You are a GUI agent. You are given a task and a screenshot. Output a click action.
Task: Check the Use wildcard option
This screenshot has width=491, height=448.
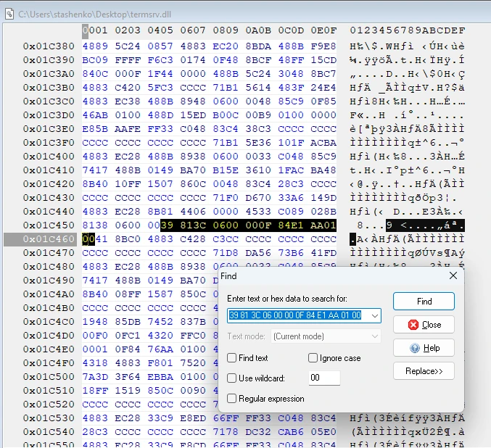click(x=232, y=378)
